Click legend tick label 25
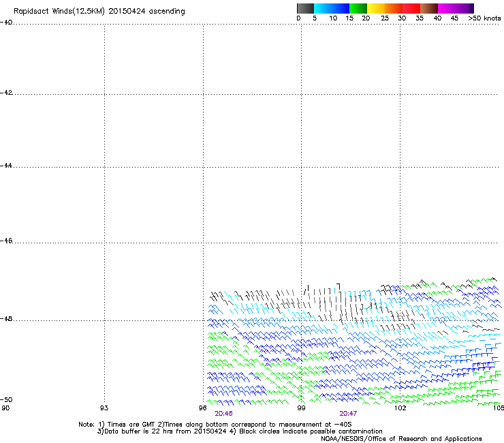 [x=385, y=18]
